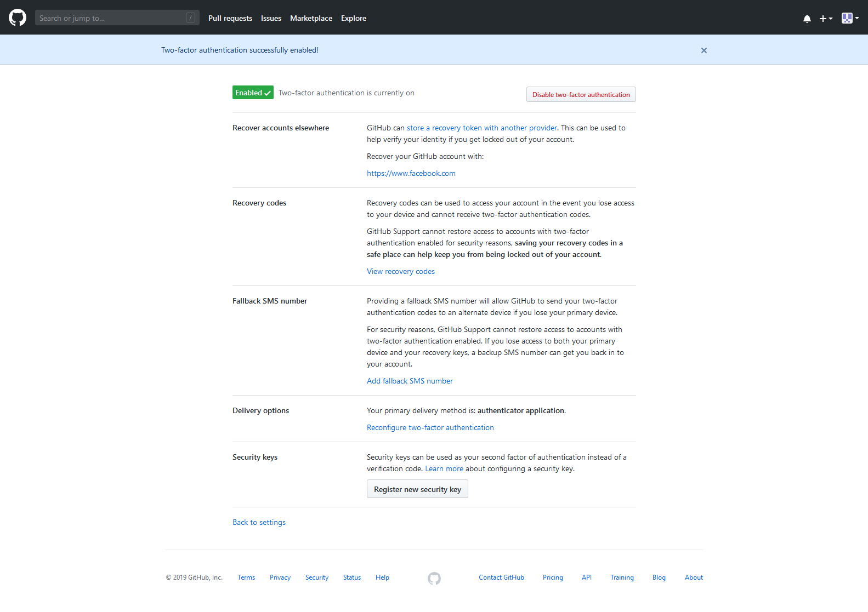
Task: Click View recovery codes link
Action: pyautogui.click(x=400, y=271)
